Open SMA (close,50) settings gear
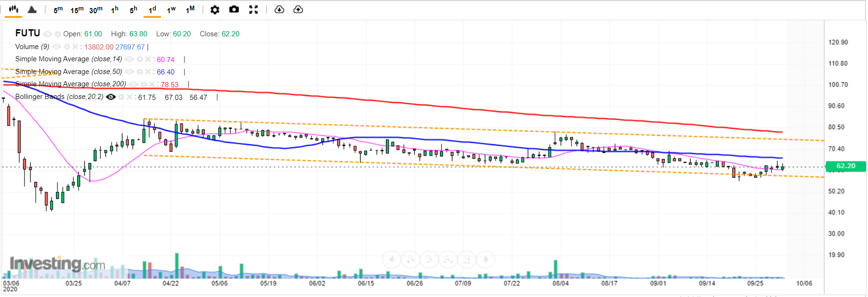 [140, 72]
